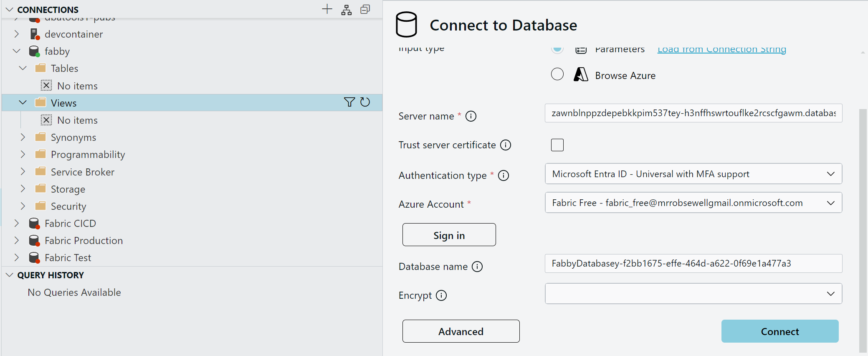
Task: Click the New Connection plus icon
Action: coord(327,9)
